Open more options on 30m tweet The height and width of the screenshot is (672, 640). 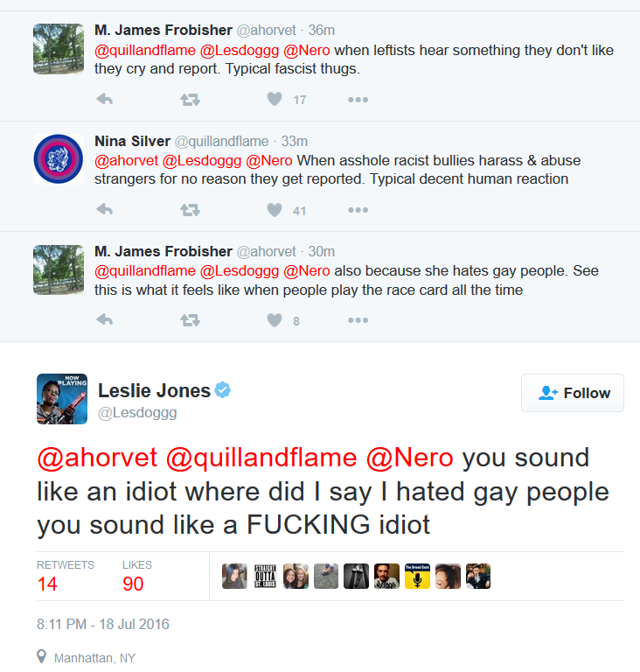(358, 320)
